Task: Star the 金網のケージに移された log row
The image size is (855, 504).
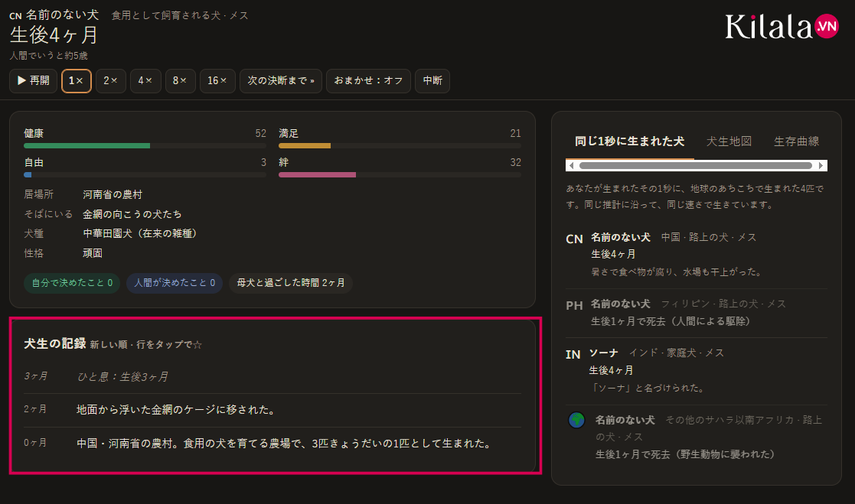Action: pyautogui.click(x=272, y=410)
